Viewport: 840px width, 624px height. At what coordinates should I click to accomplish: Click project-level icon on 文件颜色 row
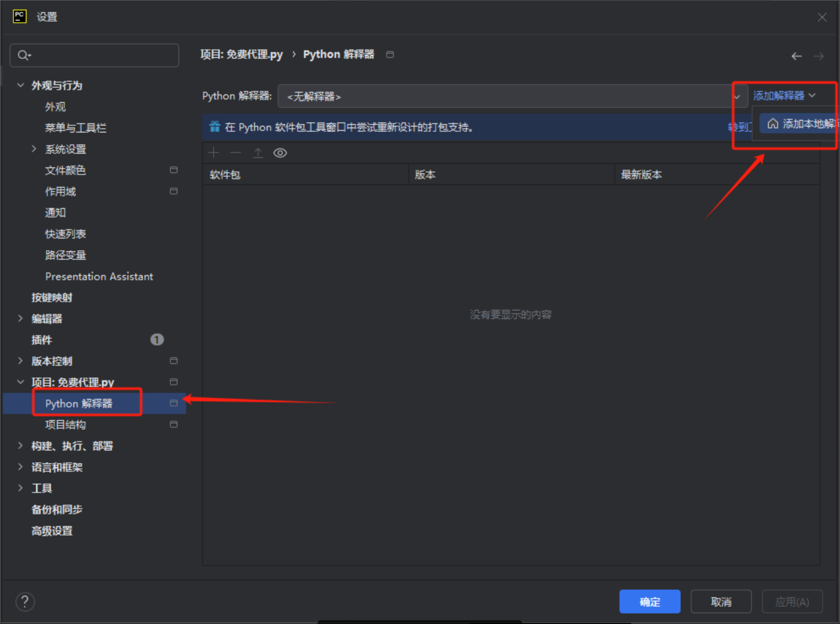pyautogui.click(x=174, y=170)
